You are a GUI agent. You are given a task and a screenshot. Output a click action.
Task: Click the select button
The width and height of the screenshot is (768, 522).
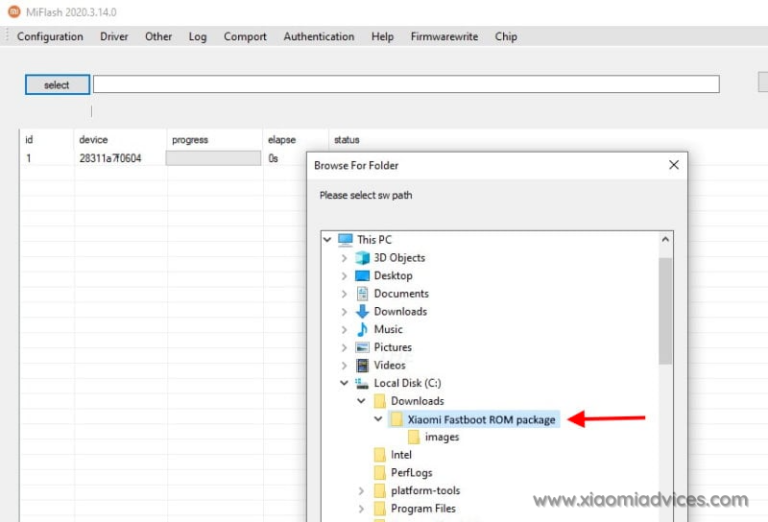(x=57, y=85)
